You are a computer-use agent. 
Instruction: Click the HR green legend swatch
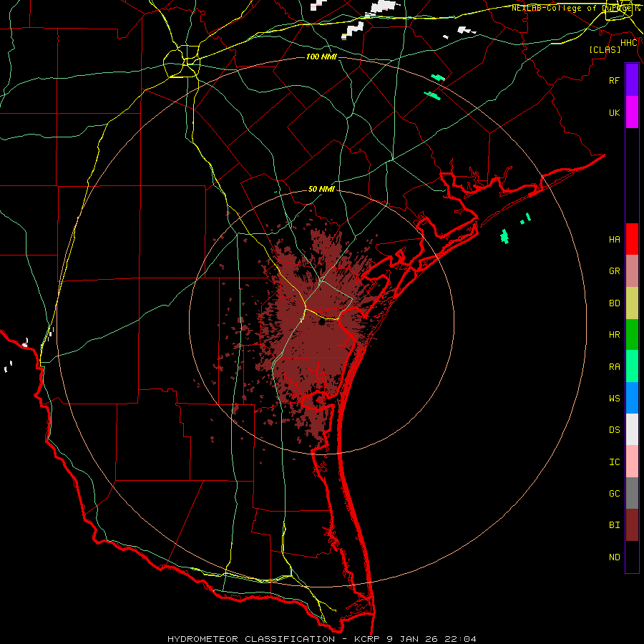coord(632,335)
